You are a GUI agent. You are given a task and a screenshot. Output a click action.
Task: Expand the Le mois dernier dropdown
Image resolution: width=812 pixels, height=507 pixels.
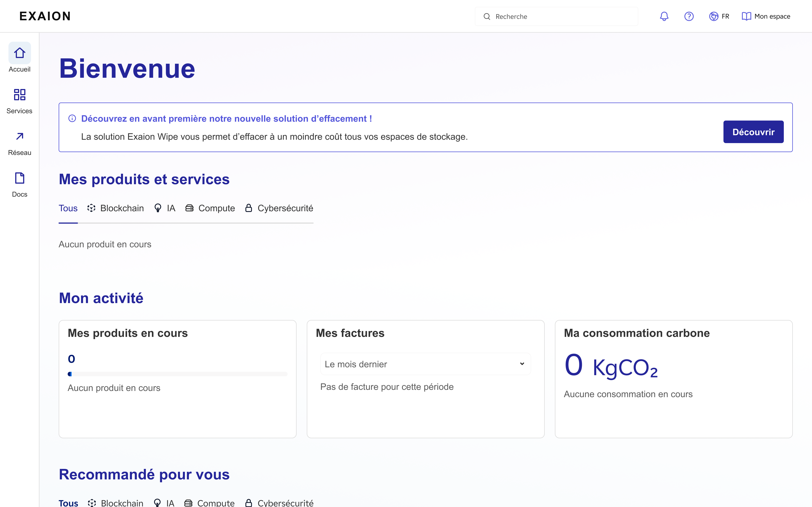tap(425, 364)
